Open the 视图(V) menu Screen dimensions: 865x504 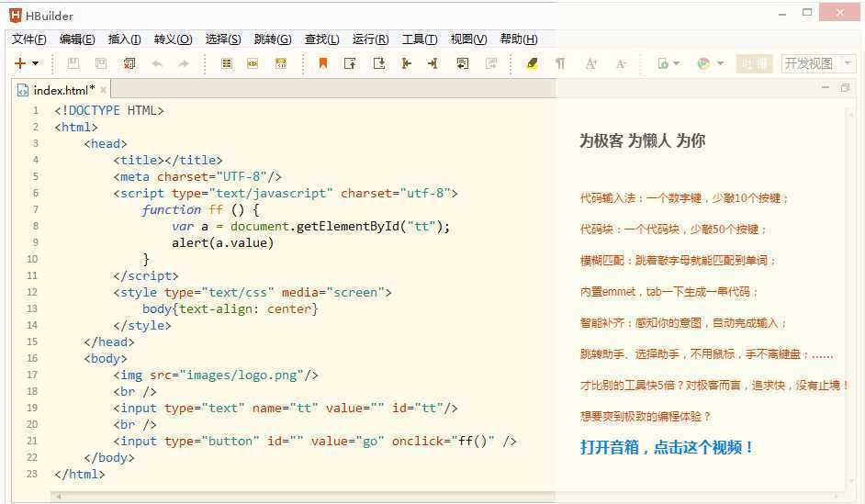pos(468,39)
